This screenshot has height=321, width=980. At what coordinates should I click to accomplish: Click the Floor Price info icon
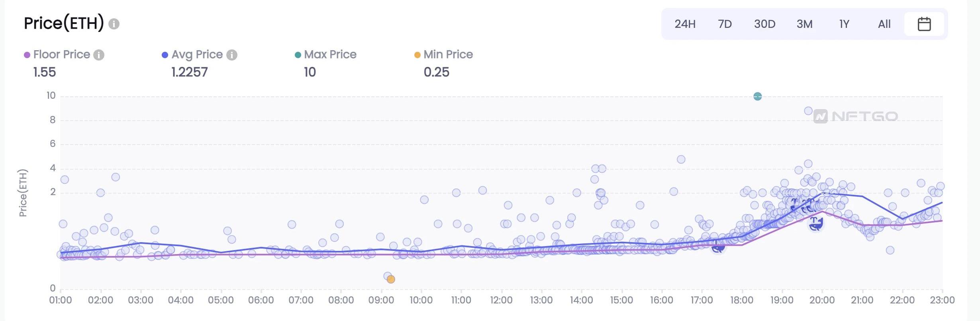click(99, 55)
